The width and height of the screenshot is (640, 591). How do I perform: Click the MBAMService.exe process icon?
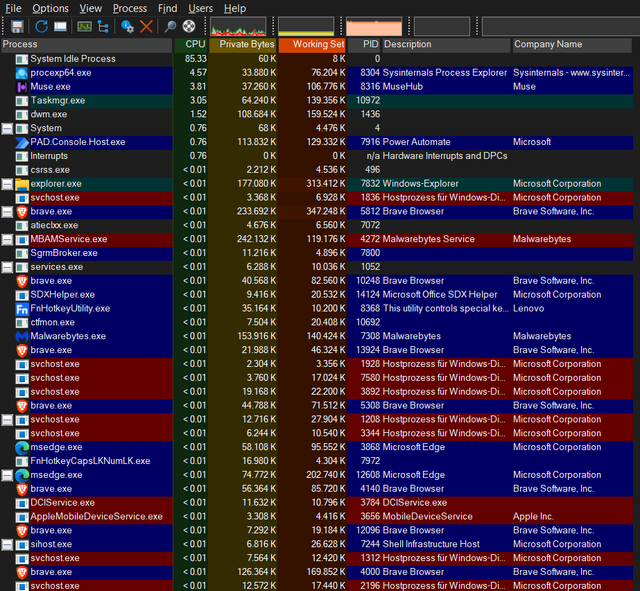click(22, 240)
